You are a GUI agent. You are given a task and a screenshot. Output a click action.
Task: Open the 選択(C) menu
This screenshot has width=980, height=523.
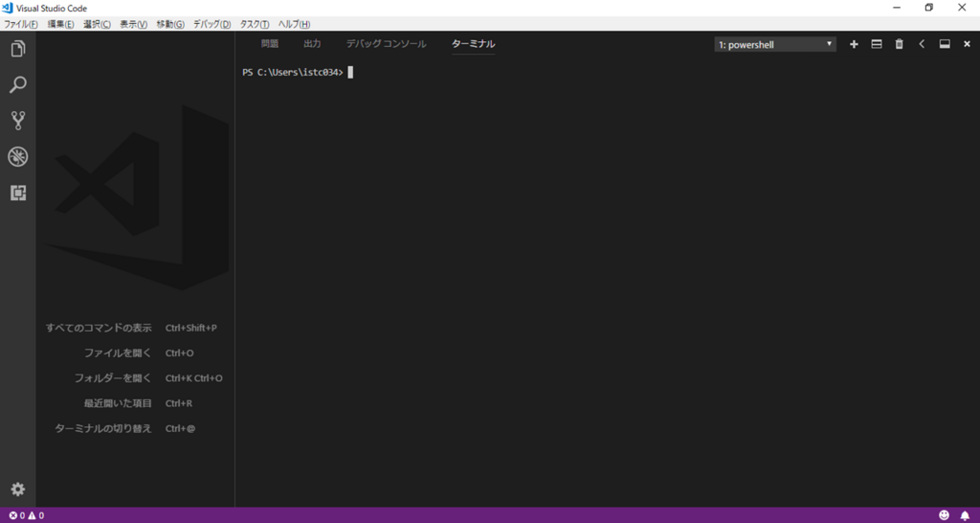coord(97,24)
